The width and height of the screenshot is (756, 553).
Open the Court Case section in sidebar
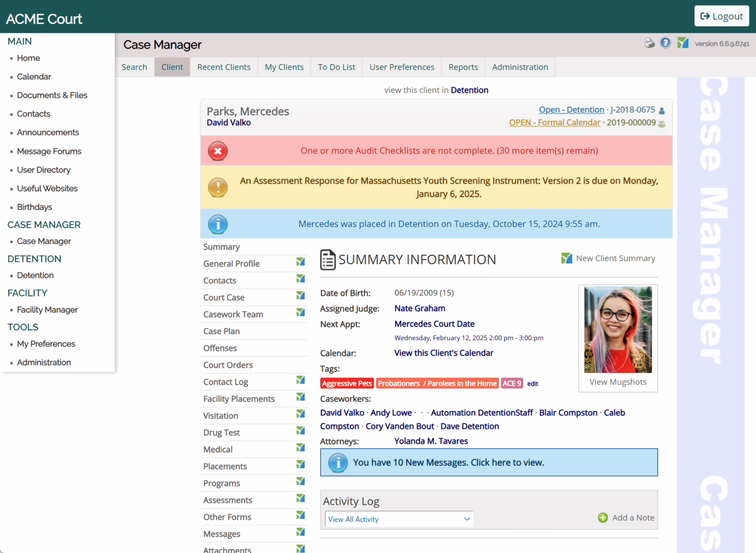224,298
